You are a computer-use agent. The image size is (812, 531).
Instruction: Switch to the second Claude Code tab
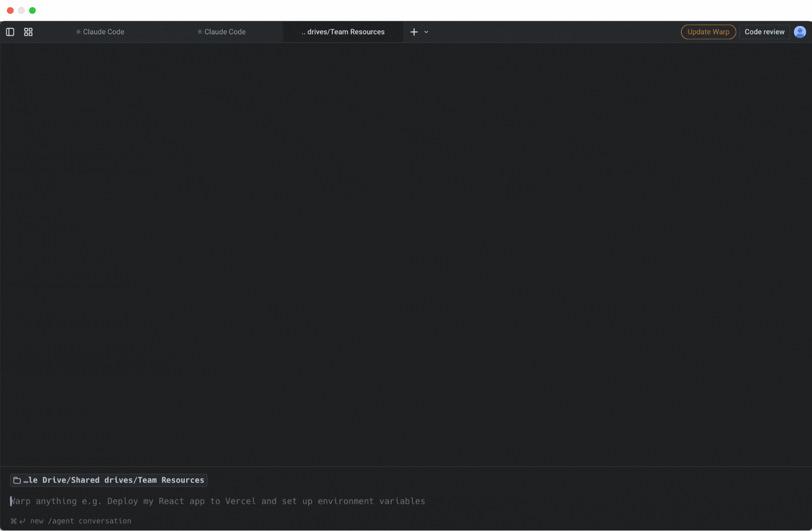click(225, 32)
